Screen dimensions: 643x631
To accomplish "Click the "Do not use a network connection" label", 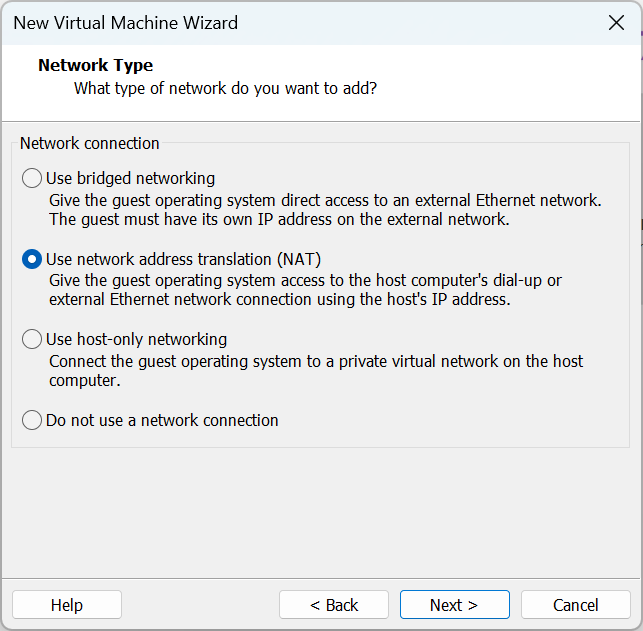I will point(162,421).
